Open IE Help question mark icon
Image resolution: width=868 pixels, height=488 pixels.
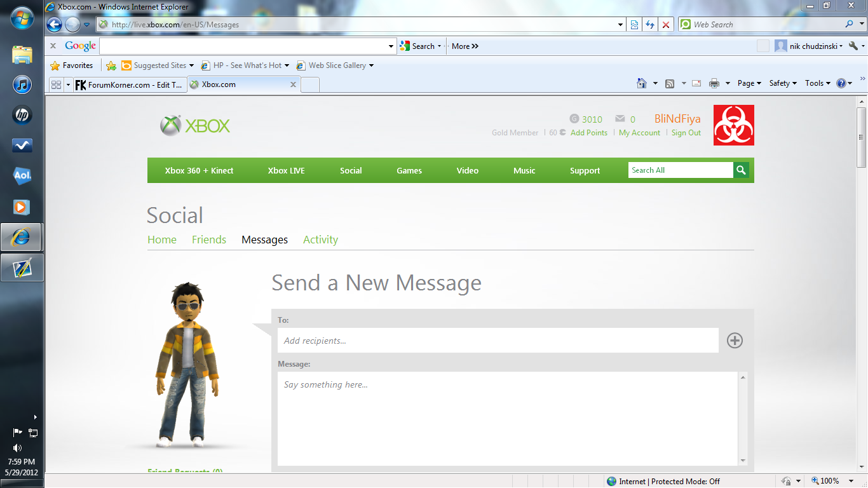tap(841, 83)
